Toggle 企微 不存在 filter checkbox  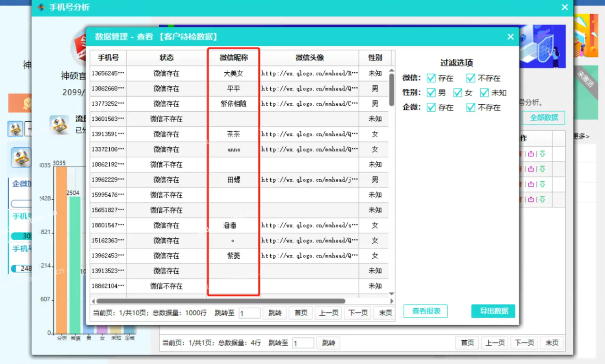(471, 107)
